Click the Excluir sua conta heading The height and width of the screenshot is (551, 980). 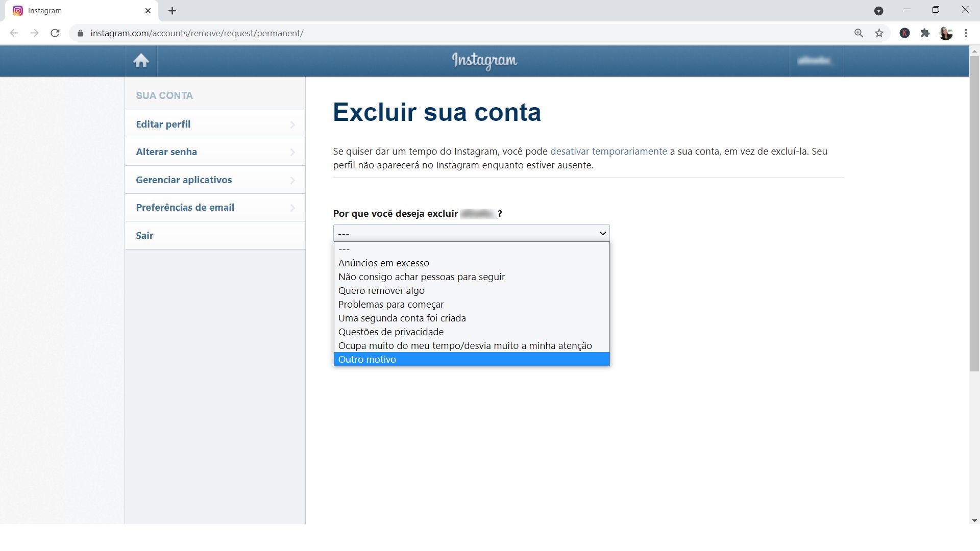(437, 112)
